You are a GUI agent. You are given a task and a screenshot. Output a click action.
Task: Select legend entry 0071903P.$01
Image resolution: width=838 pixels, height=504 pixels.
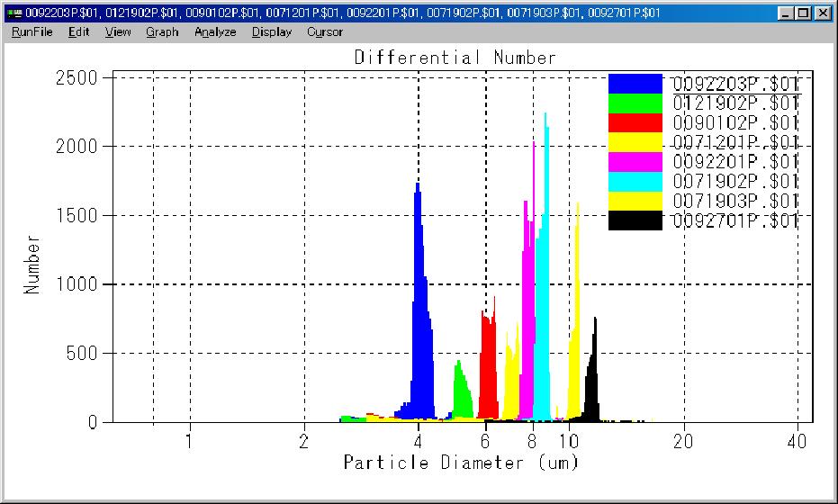click(735, 201)
